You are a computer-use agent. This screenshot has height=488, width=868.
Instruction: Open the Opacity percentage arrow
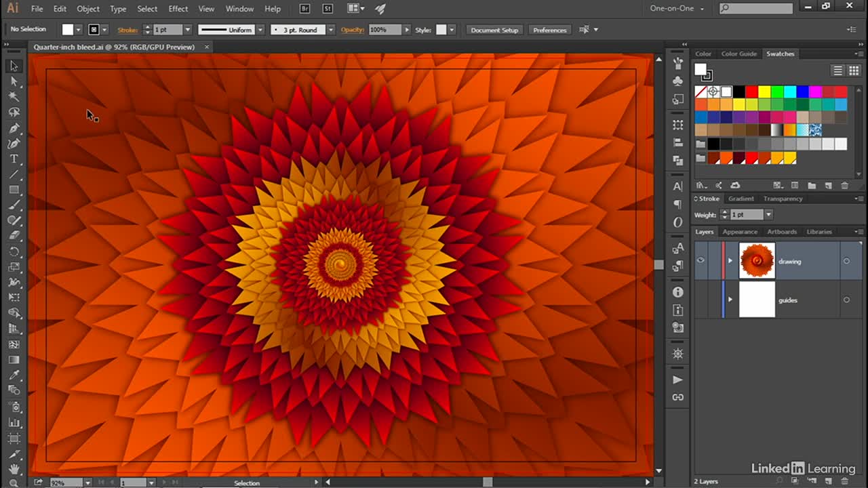click(407, 30)
